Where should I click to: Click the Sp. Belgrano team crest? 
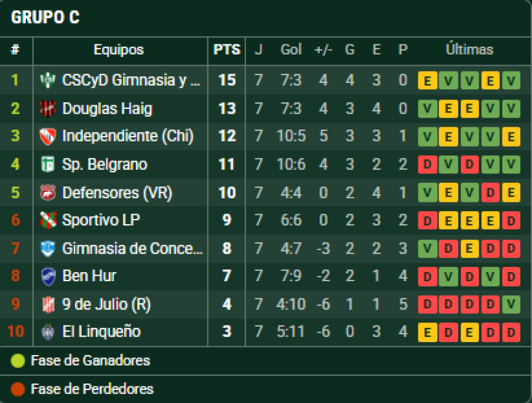[x=47, y=164]
